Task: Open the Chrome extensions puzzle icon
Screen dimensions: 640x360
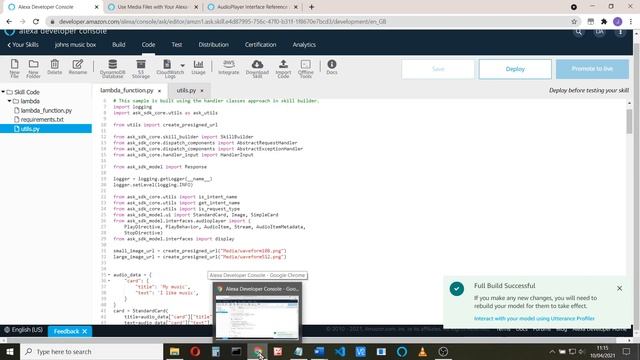Action: (604, 22)
